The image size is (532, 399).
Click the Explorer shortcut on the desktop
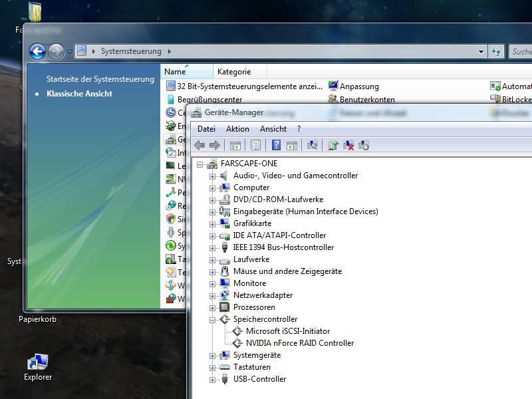[x=38, y=367]
